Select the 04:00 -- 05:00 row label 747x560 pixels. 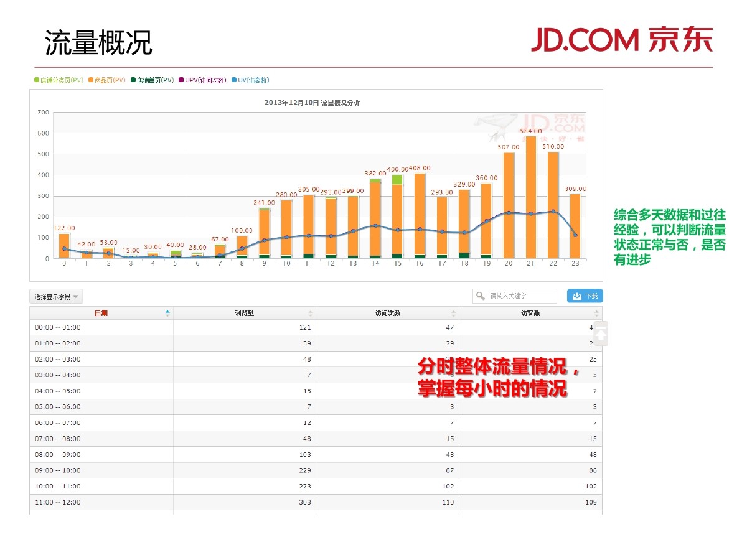[x=57, y=391]
